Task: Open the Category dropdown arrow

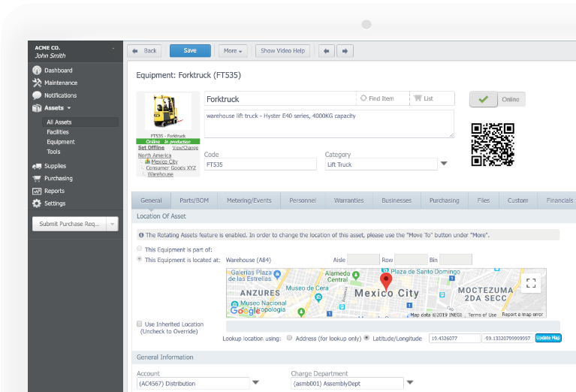Action: click(444, 164)
